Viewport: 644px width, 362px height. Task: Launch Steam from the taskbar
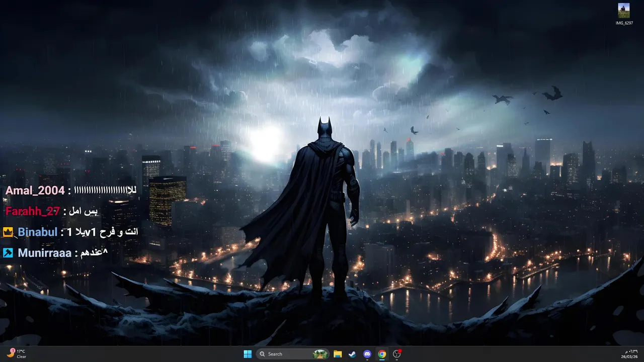point(352,354)
